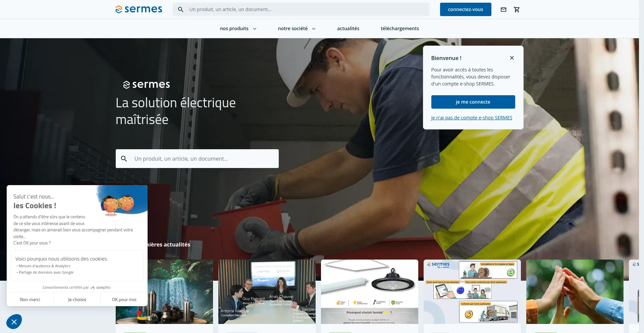Click the cookie characters illustration
Viewport: 644px width, 333px height.
point(118,205)
